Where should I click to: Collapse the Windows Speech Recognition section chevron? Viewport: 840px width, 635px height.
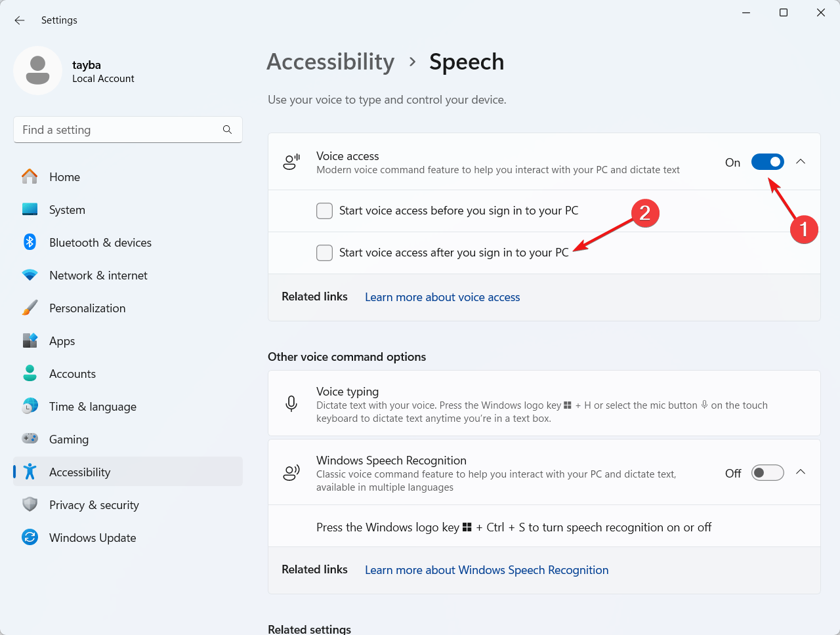coord(801,472)
